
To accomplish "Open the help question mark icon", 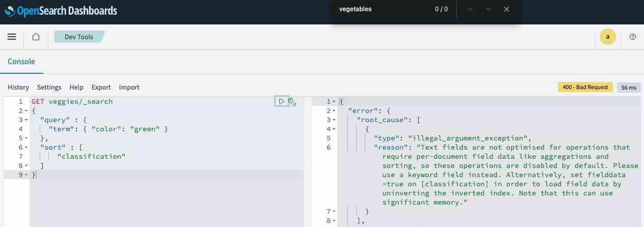I will tap(633, 37).
